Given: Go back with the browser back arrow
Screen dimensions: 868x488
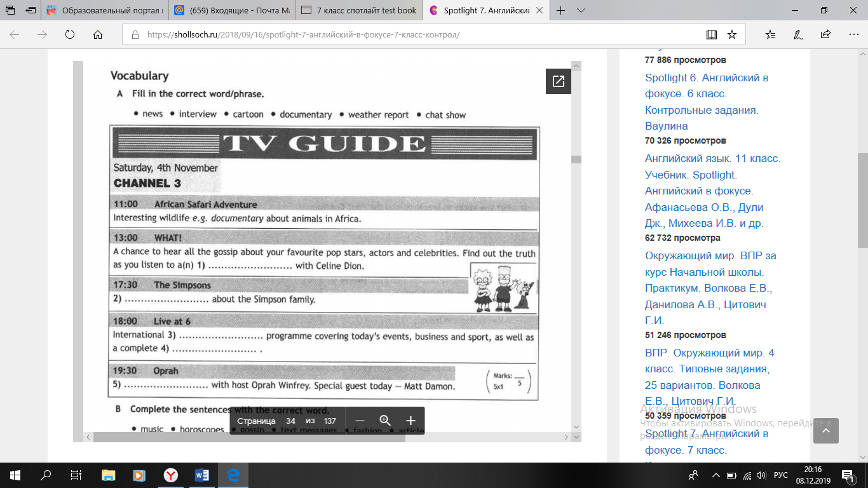Looking at the screenshot, I should pyautogui.click(x=14, y=35).
